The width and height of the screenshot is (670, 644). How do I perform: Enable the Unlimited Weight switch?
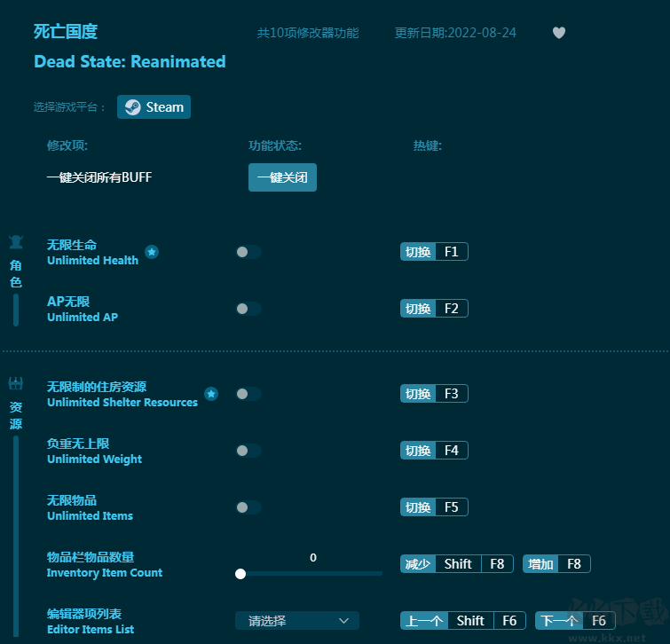coord(248,451)
